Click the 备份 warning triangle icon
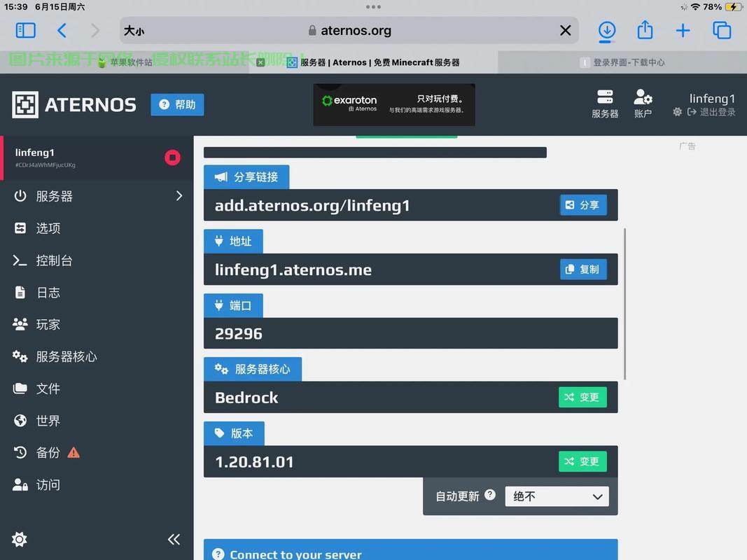 [74, 452]
